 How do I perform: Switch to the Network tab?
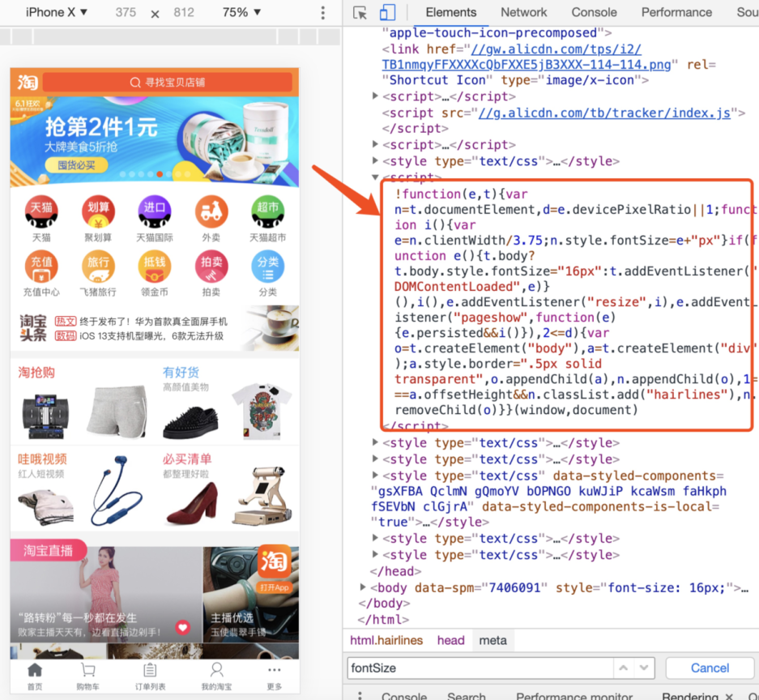[x=524, y=13]
